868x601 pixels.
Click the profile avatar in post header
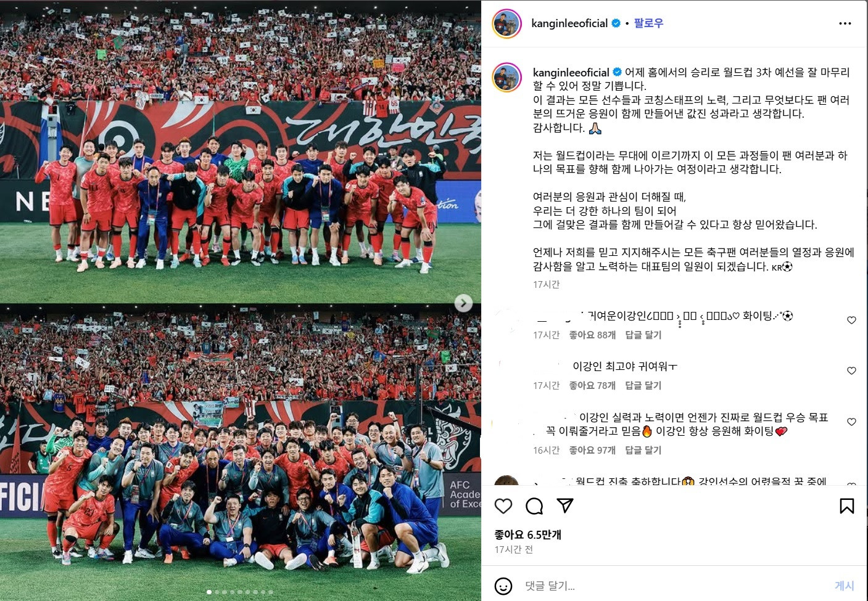tap(507, 24)
